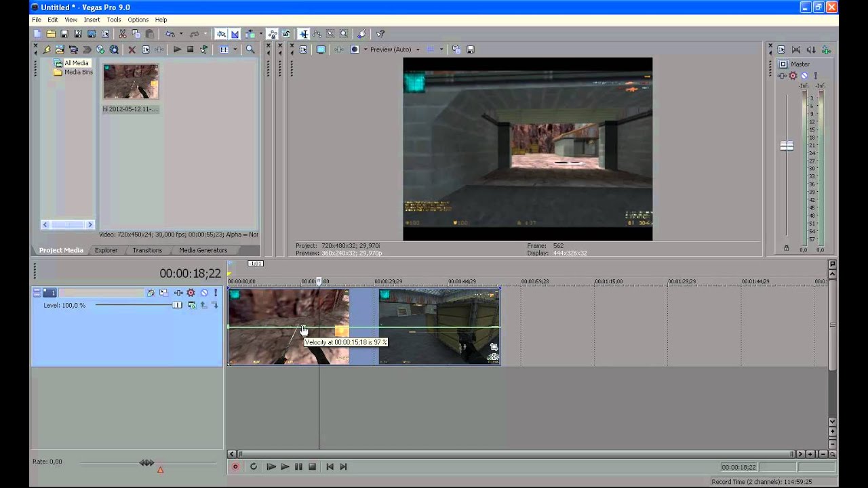Switch to the Media Generators tab
868x488 pixels.
tap(203, 250)
